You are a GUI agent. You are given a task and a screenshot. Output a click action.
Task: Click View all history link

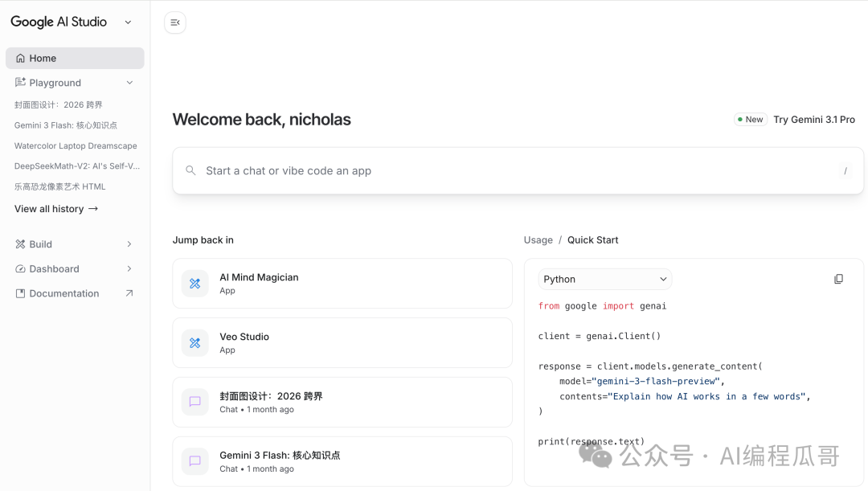[56, 209]
